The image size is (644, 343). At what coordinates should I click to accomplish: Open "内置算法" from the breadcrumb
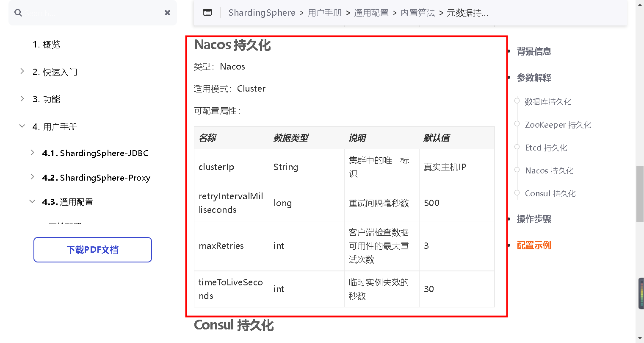[x=418, y=13]
